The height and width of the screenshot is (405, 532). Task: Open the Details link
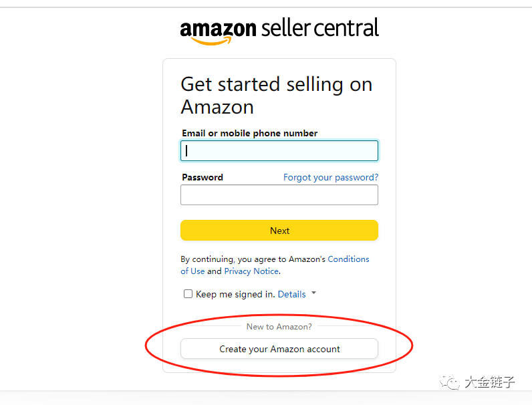pyautogui.click(x=291, y=294)
